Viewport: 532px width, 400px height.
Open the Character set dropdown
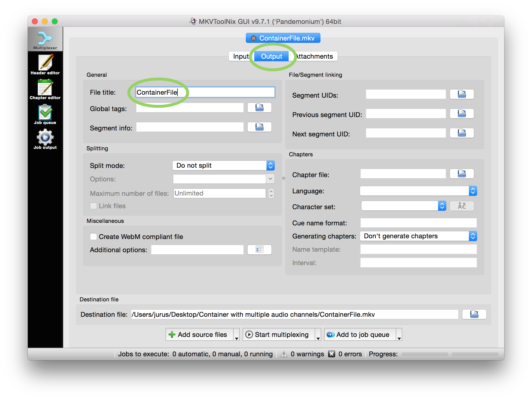click(x=404, y=206)
